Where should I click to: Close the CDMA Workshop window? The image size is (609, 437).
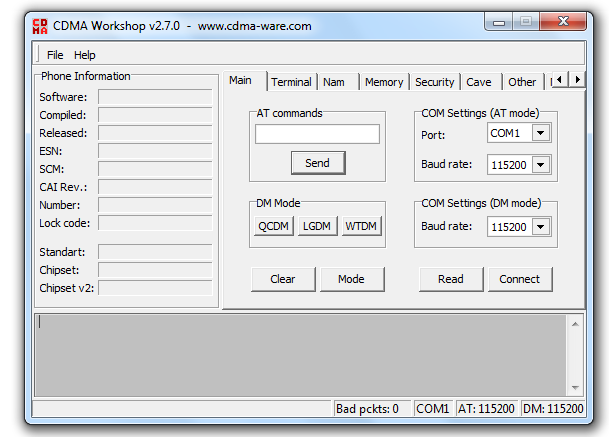point(563,21)
